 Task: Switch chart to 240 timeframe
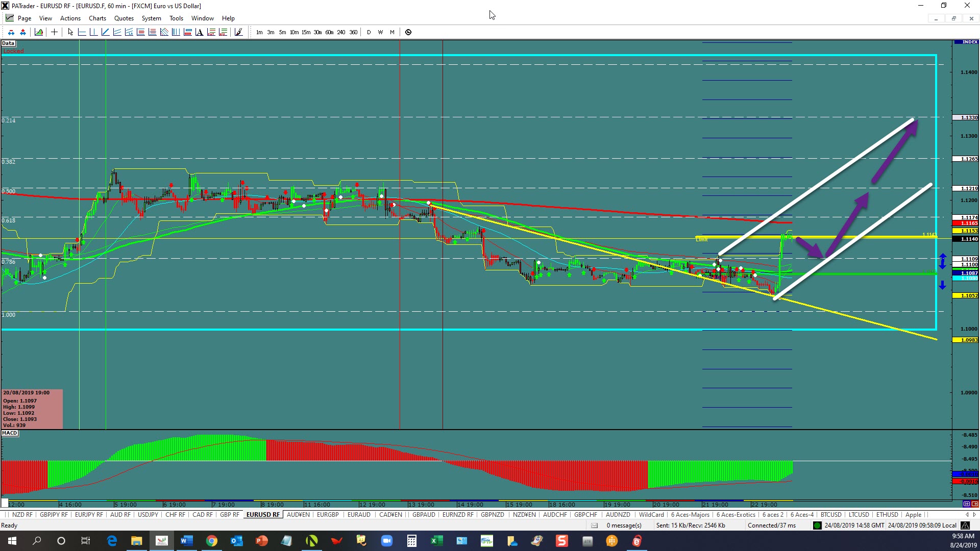[341, 32]
